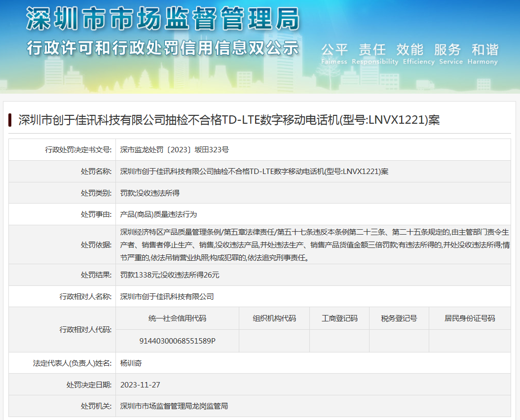This screenshot has height=420, width=520.
Task: Click the legal representative name 杨训奇
Action: (131, 363)
